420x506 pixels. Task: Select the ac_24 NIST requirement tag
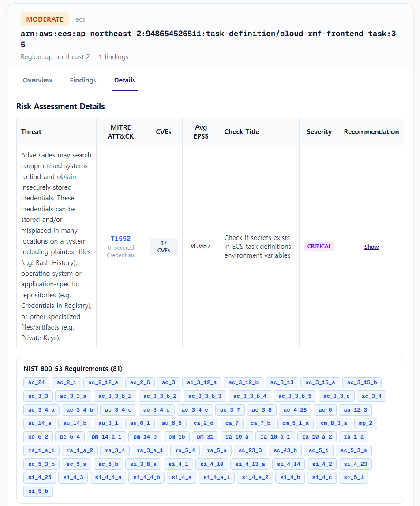tap(37, 382)
